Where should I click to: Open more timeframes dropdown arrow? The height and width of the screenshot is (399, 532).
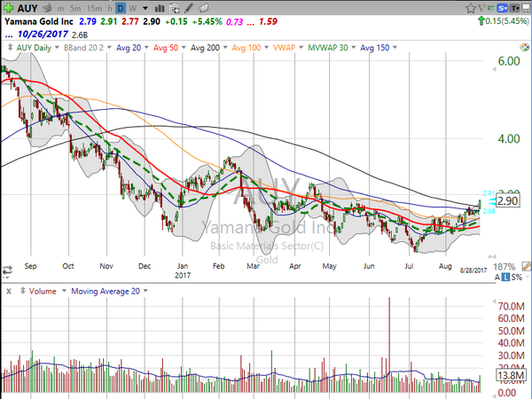tap(145, 8)
